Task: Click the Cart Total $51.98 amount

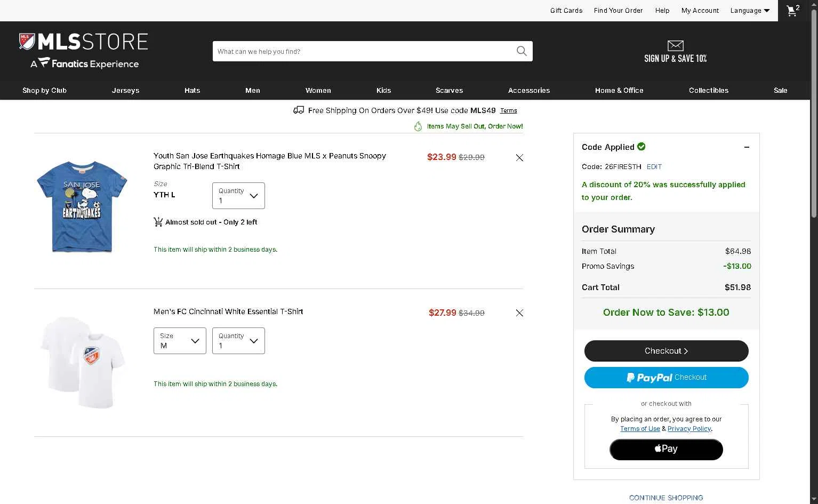Action: [x=737, y=287]
